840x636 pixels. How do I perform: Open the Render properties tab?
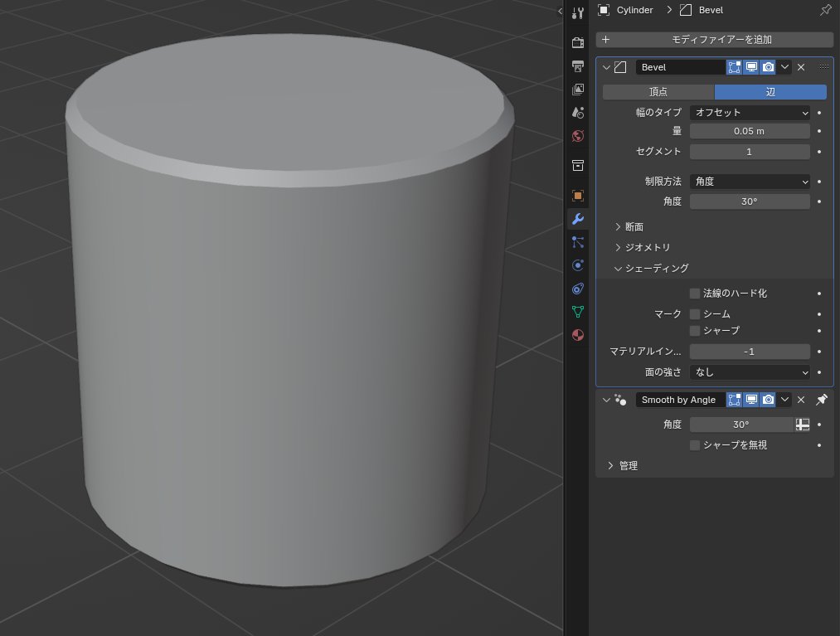coord(577,42)
